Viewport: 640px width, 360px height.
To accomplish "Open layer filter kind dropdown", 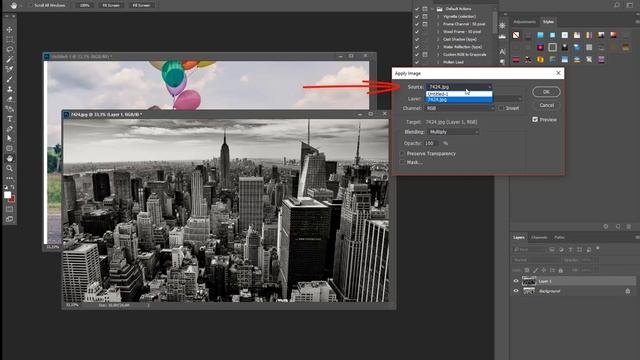I will (x=529, y=249).
